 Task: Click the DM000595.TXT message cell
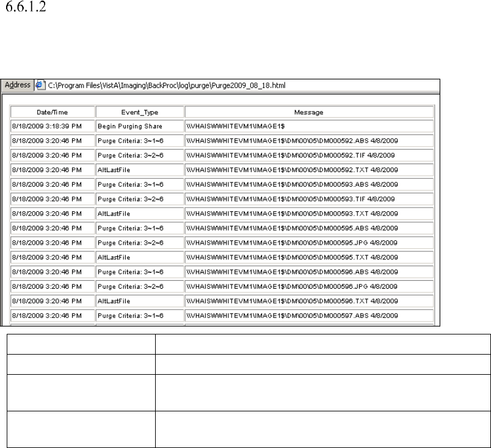(x=309, y=258)
